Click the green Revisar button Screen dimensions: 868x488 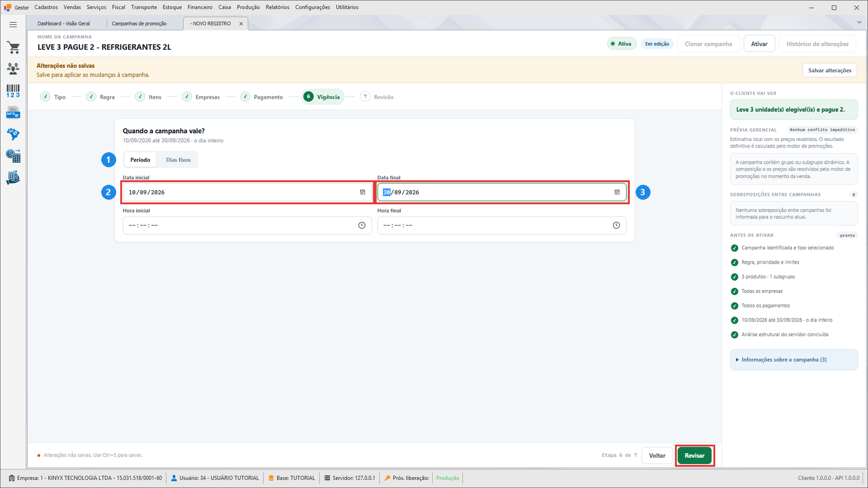click(x=694, y=456)
